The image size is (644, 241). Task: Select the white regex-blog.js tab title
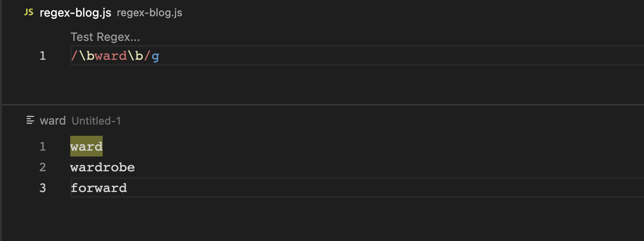[75, 13]
